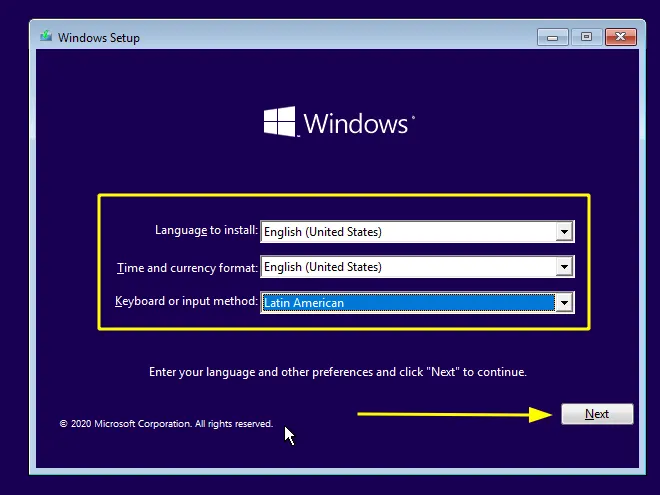
Task: Minimize the Windows Setup window
Action: (552, 37)
